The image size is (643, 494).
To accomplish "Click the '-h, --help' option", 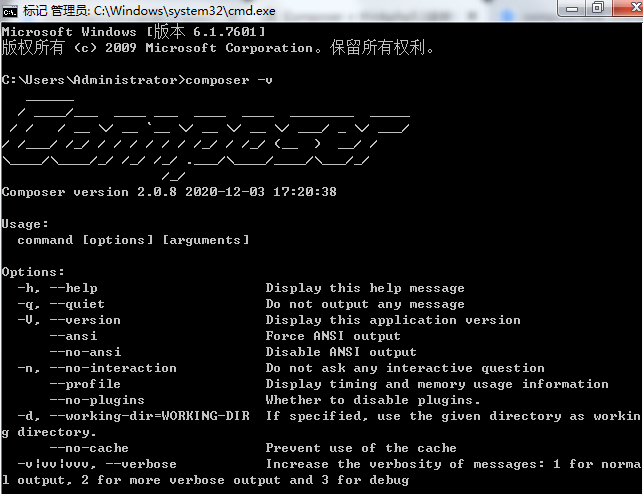I will (57, 288).
